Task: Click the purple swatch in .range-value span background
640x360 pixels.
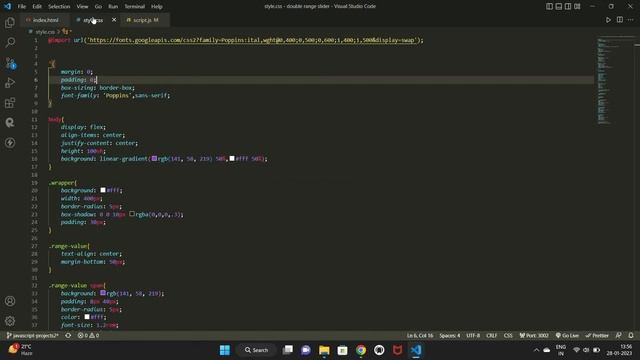Action: [103, 293]
